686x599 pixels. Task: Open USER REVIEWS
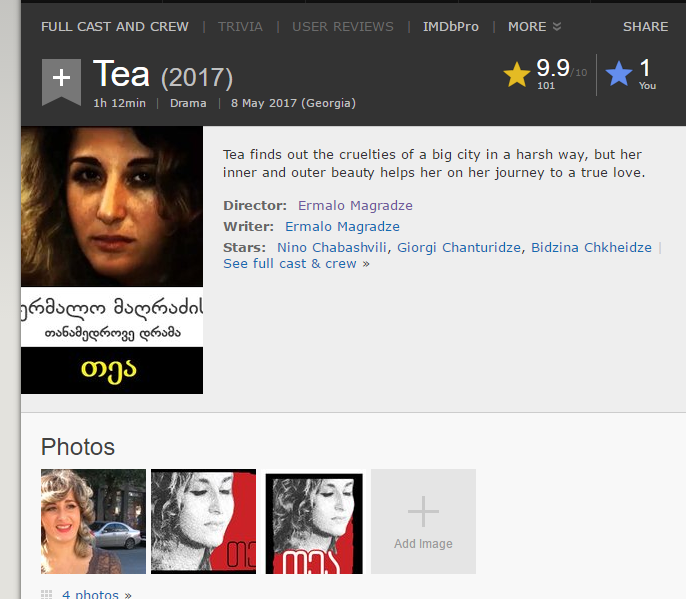(343, 27)
